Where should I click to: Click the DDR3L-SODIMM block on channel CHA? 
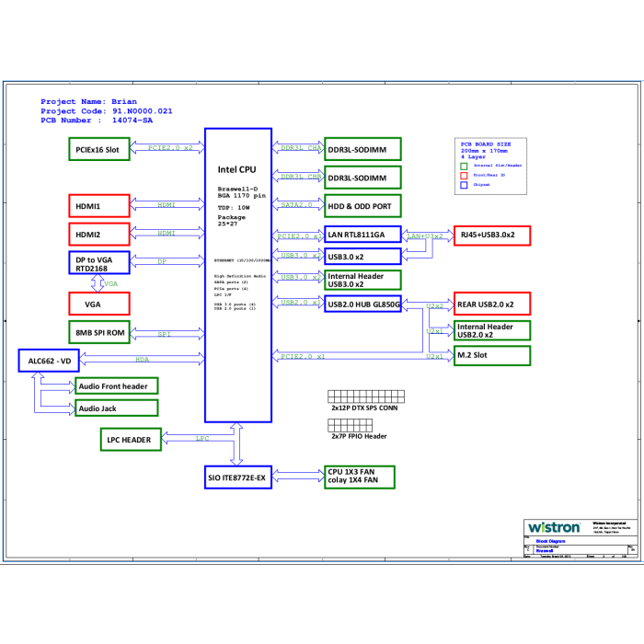362,149
